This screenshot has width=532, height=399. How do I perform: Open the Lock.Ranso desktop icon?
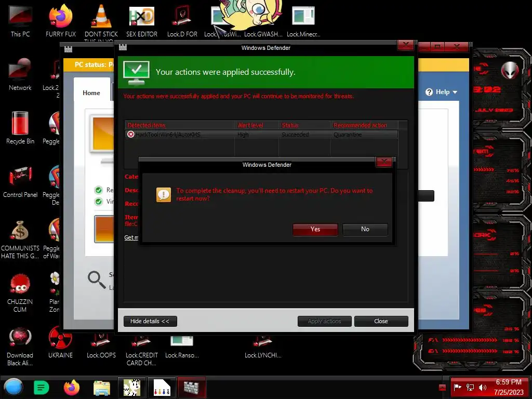pos(182,346)
